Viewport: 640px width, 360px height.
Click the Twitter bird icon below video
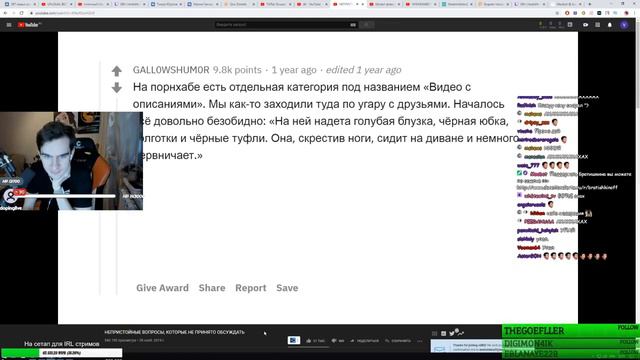(452, 333)
